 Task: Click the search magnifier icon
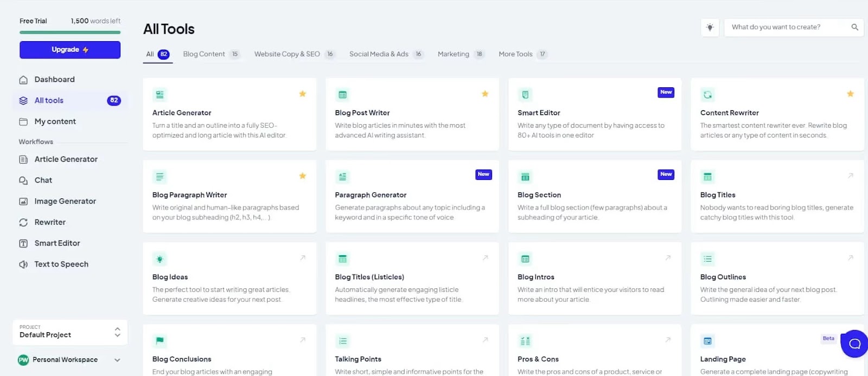tap(854, 27)
